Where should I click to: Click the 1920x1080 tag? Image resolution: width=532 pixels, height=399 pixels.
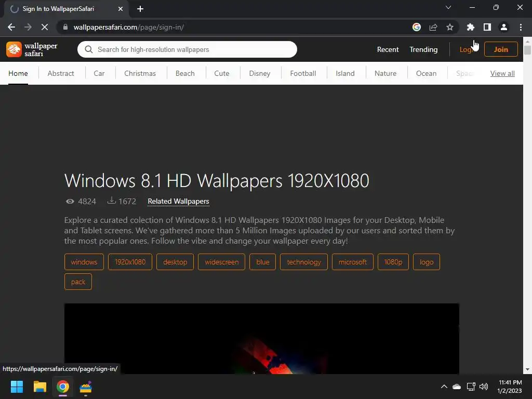[130, 262]
